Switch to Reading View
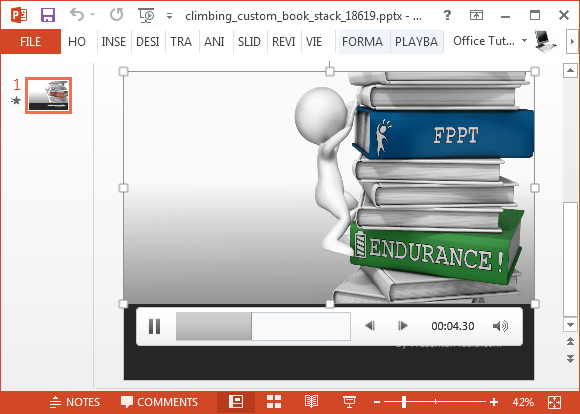Viewport: 580px width, 414px height. pyautogui.click(x=311, y=401)
